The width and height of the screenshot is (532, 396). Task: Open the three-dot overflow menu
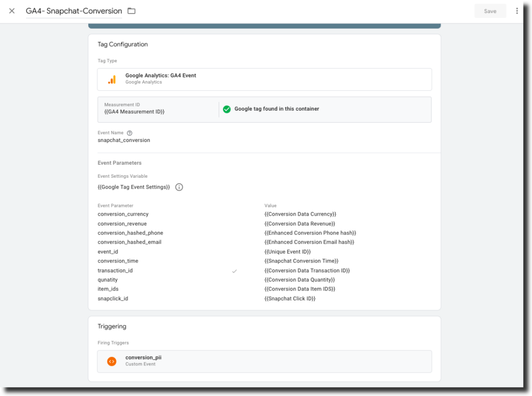pos(517,10)
